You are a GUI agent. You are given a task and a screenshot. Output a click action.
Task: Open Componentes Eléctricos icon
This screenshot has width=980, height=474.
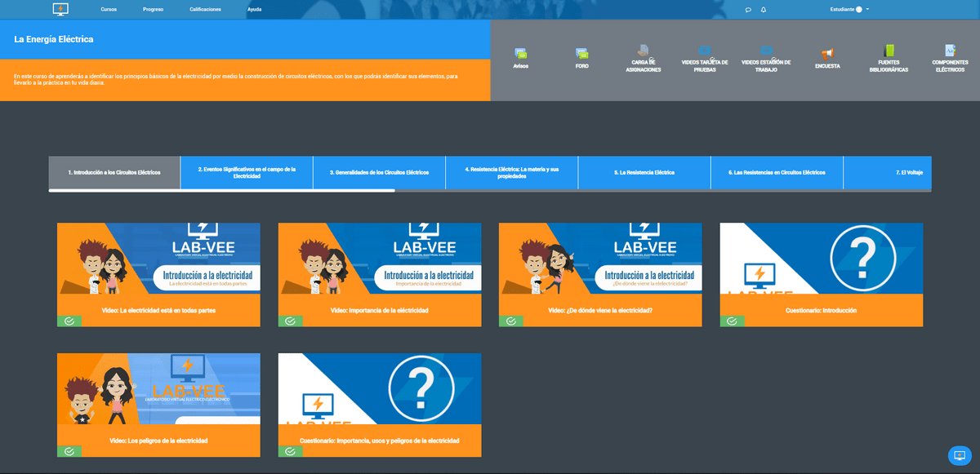tap(950, 51)
